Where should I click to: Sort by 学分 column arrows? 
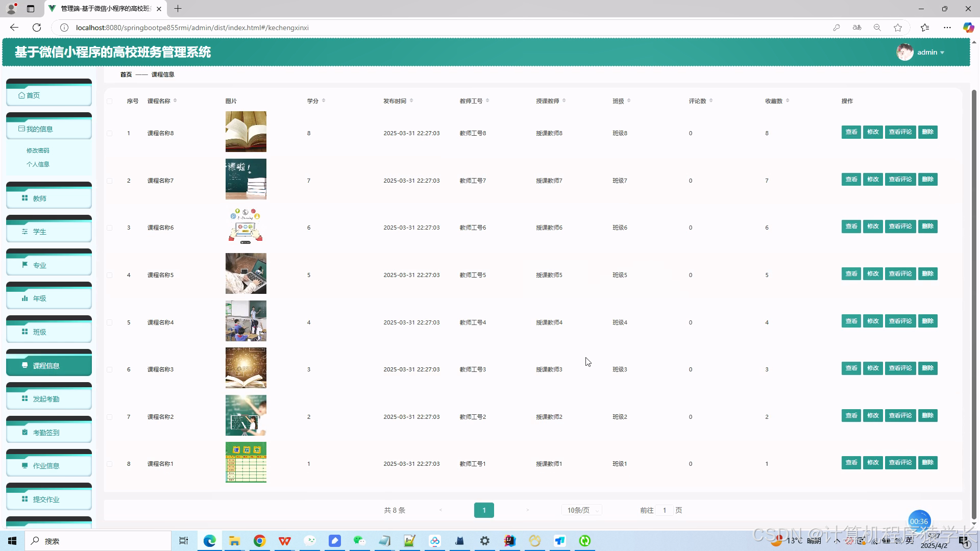click(x=324, y=101)
